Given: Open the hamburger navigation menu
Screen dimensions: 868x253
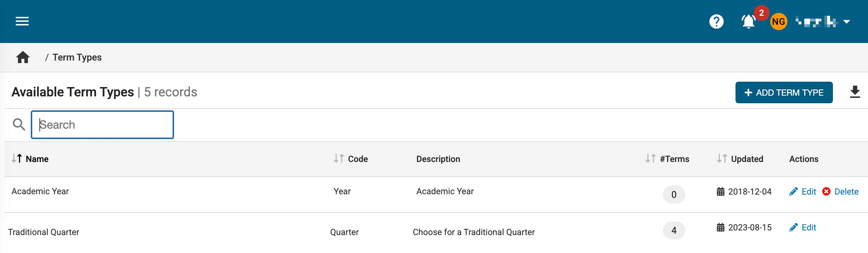Looking at the screenshot, I should click(x=22, y=22).
